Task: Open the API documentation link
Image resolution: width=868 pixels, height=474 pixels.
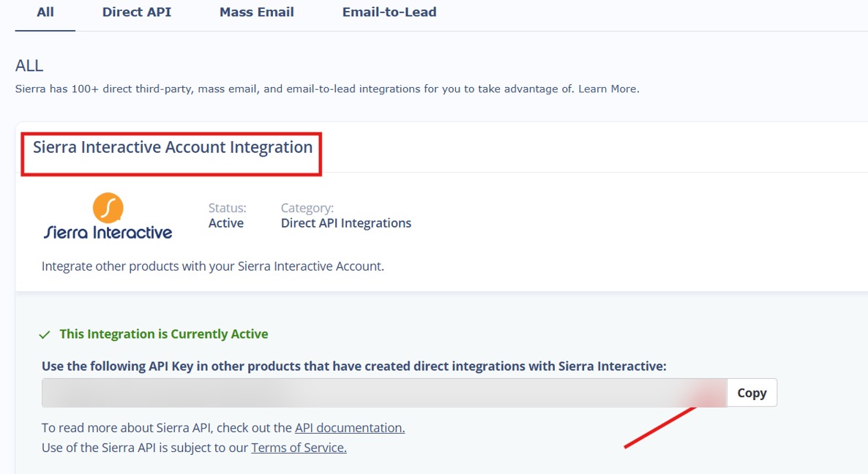Action: click(x=350, y=427)
